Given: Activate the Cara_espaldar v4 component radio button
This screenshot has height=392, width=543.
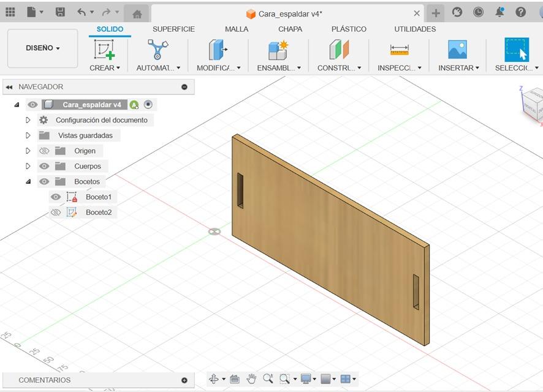Looking at the screenshot, I should [148, 105].
